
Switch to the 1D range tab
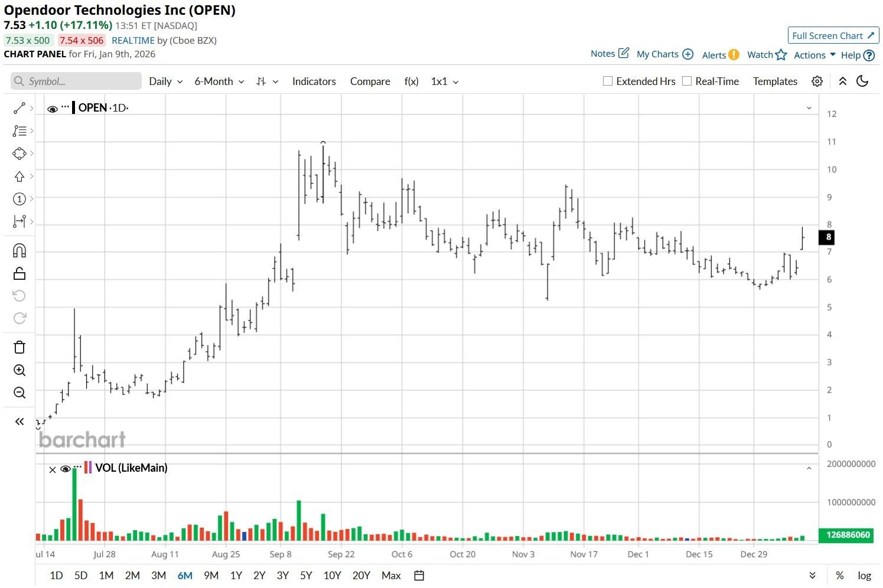pyautogui.click(x=56, y=576)
